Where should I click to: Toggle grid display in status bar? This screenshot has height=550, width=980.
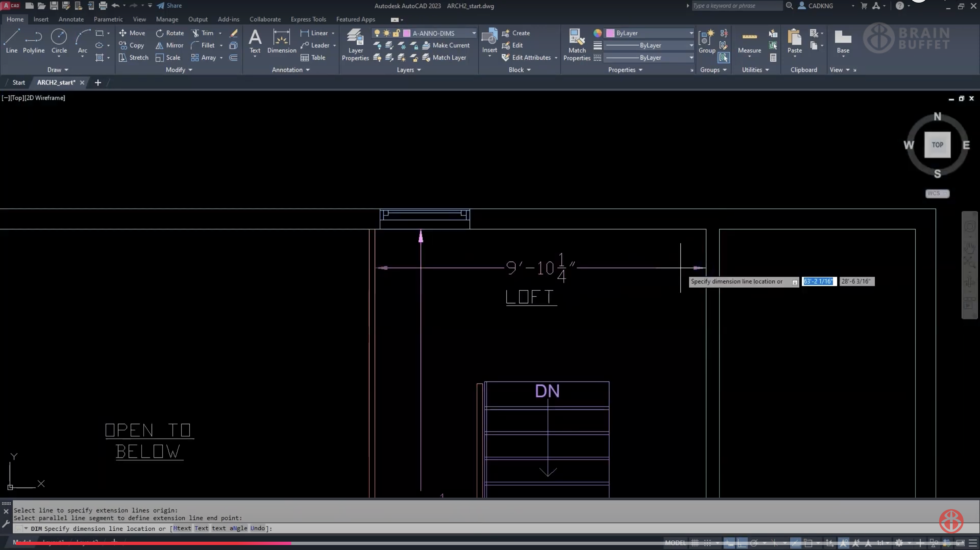pyautogui.click(x=695, y=543)
